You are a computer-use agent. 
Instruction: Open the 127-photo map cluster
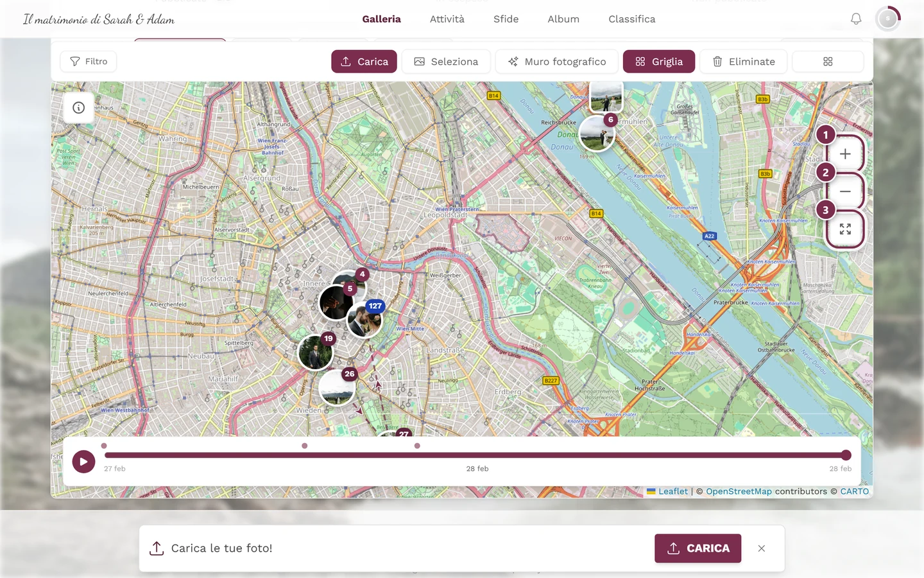(x=365, y=319)
